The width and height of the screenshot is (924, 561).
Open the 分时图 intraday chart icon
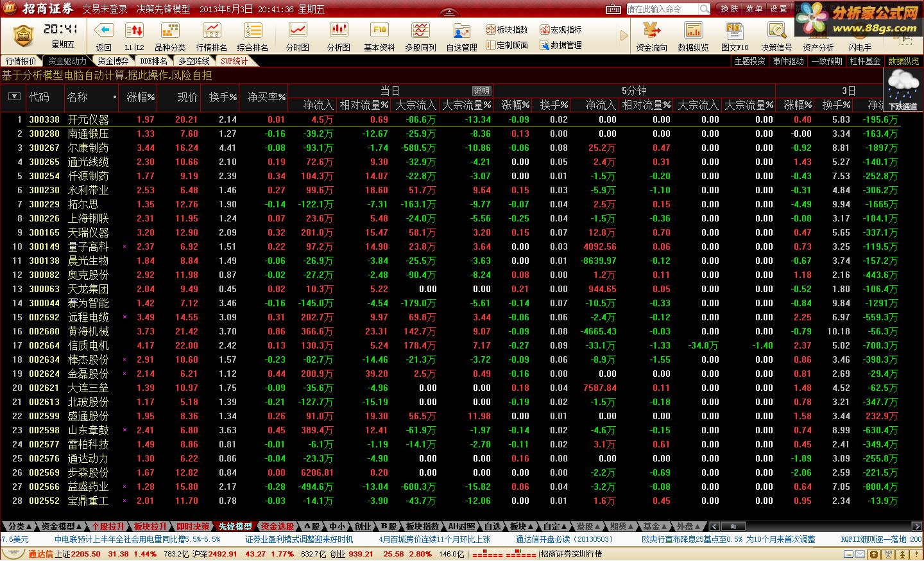[298, 30]
